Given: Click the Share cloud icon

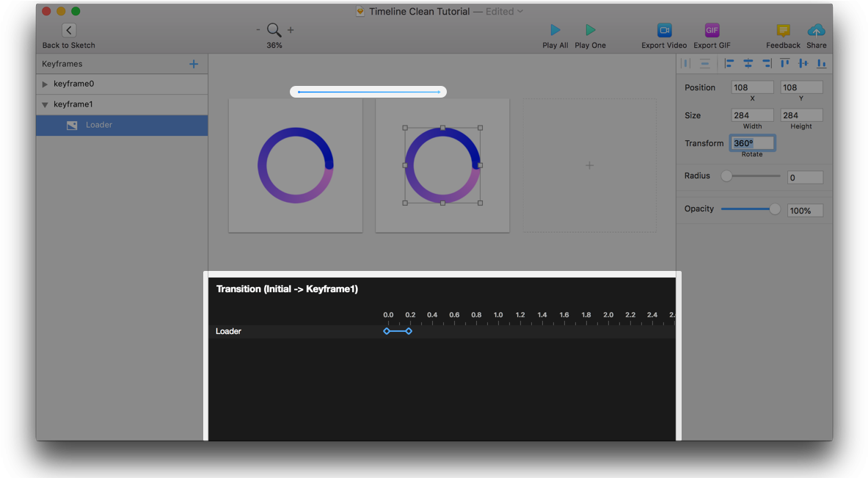Looking at the screenshot, I should pyautogui.click(x=816, y=30).
